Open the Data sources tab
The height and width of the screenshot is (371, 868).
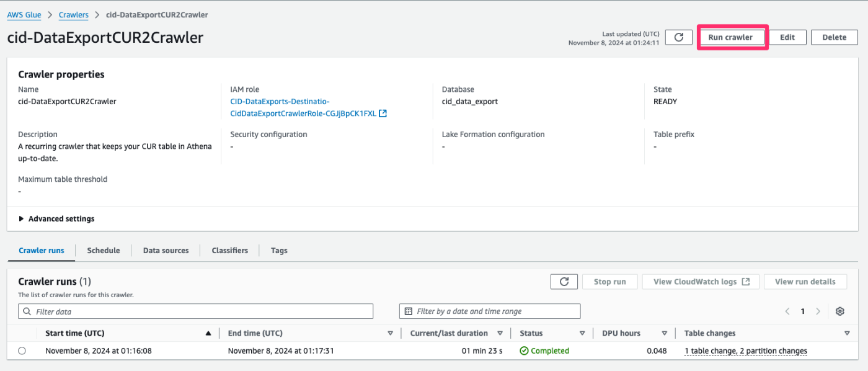166,250
